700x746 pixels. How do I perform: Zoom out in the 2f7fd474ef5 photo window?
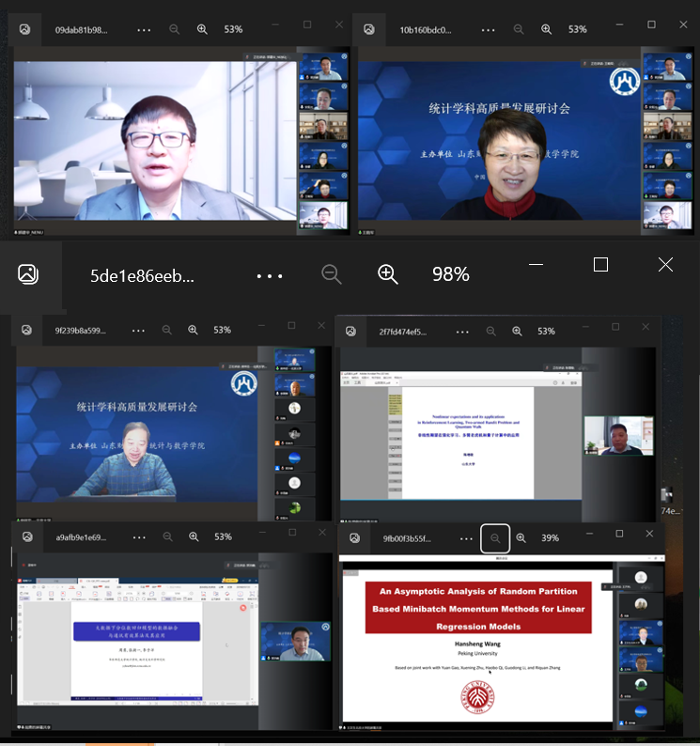tap(491, 331)
